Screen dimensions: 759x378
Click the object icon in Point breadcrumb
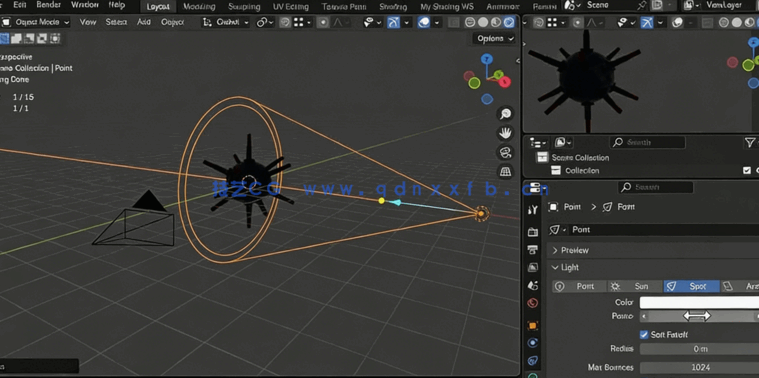(553, 207)
